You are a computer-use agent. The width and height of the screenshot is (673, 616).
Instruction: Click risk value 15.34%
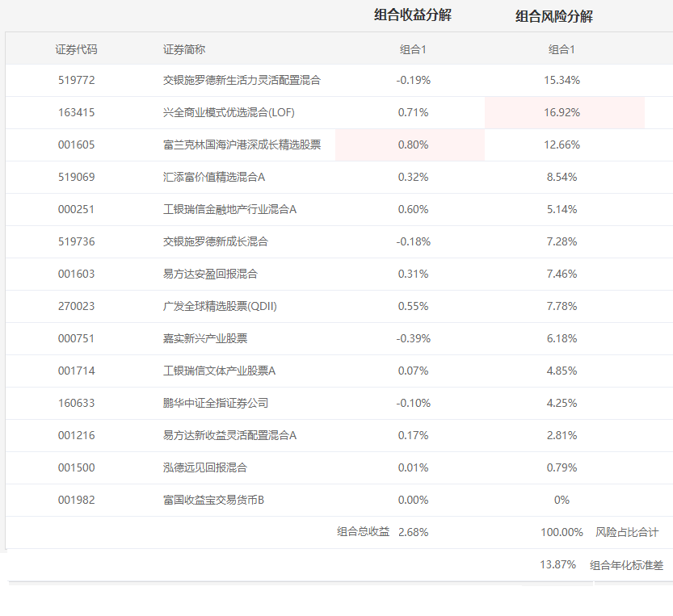pyautogui.click(x=562, y=80)
